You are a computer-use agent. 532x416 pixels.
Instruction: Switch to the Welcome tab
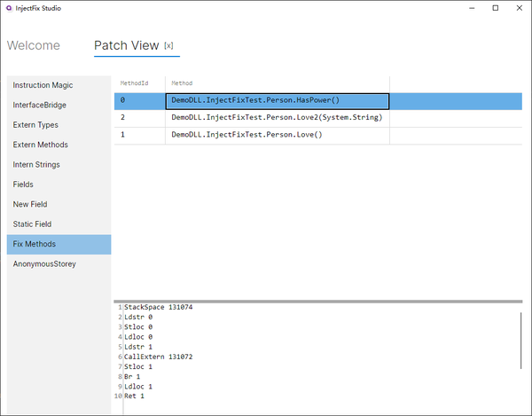[34, 45]
